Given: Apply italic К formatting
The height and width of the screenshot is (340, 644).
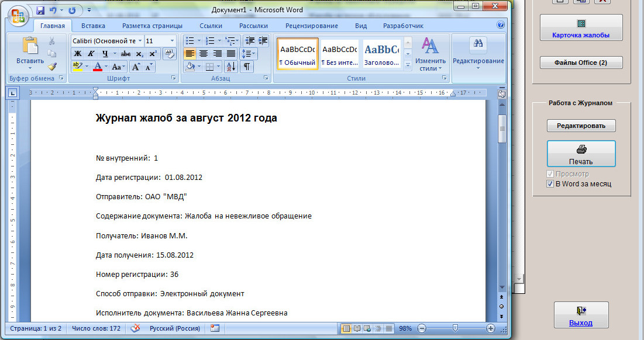Looking at the screenshot, I should point(91,54).
